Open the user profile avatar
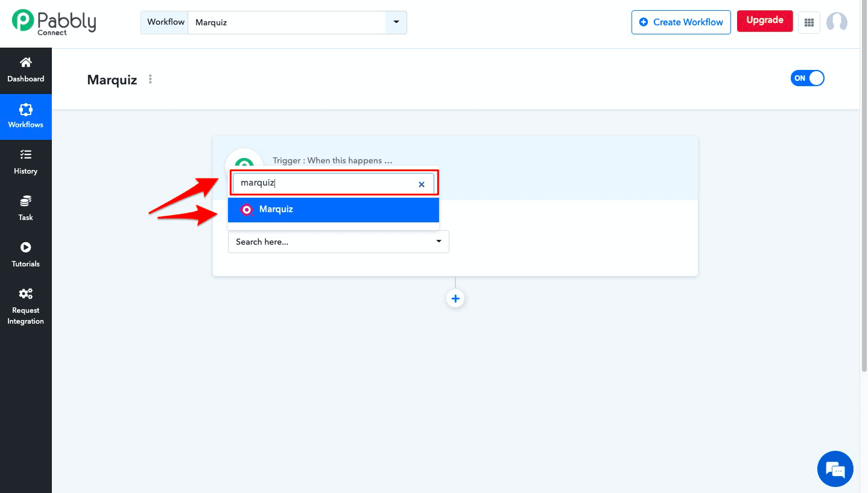Viewport: 868px width, 493px height. point(837,22)
